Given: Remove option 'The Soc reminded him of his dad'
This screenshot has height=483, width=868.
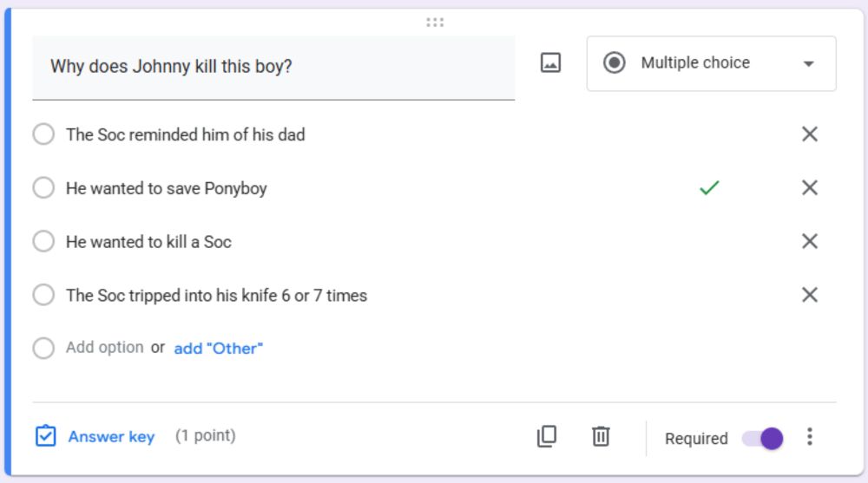Looking at the screenshot, I should coord(810,134).
